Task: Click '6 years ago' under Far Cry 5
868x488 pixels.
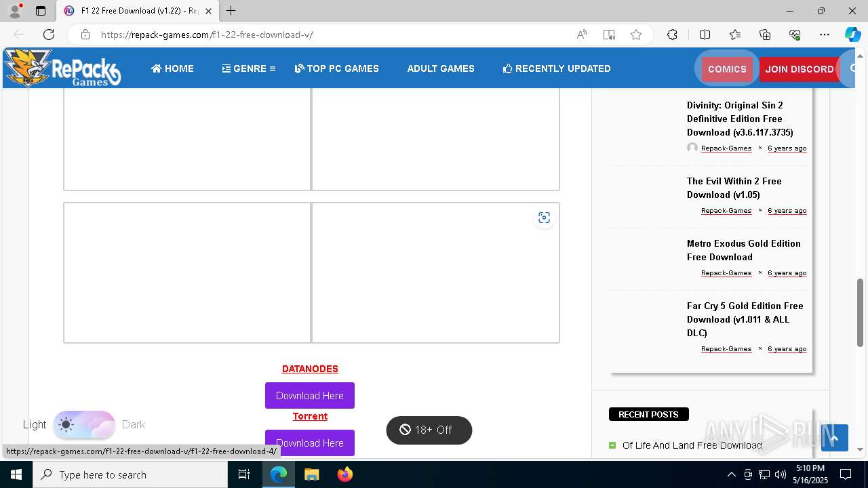Action: pyautogui.click(x=787, y=349)
